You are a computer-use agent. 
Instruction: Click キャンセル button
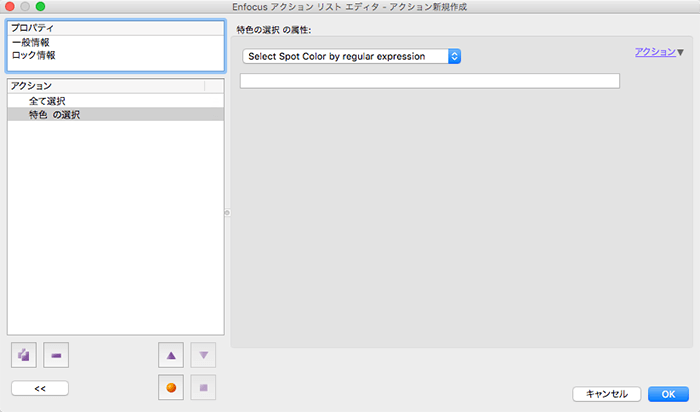(x=607, y=394)
